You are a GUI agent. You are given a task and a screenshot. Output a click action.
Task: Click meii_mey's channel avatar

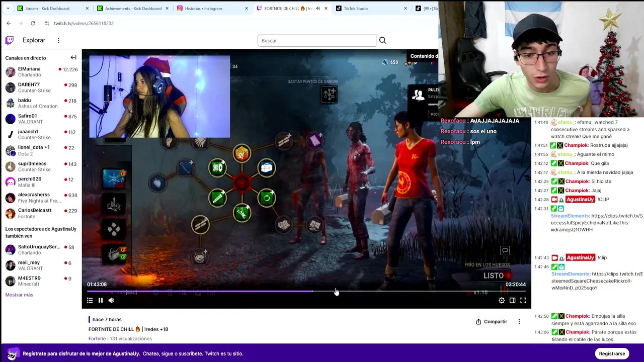[x=10, y=265]
